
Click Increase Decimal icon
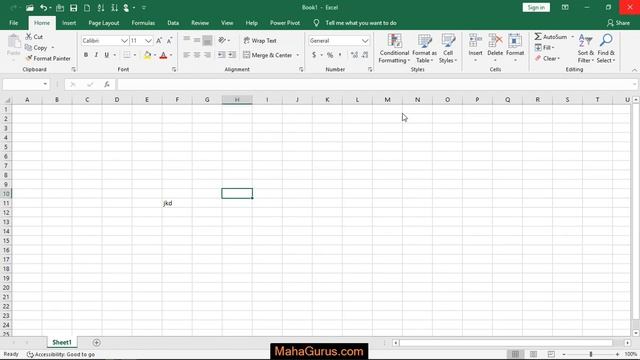click(x=354, y=55)
